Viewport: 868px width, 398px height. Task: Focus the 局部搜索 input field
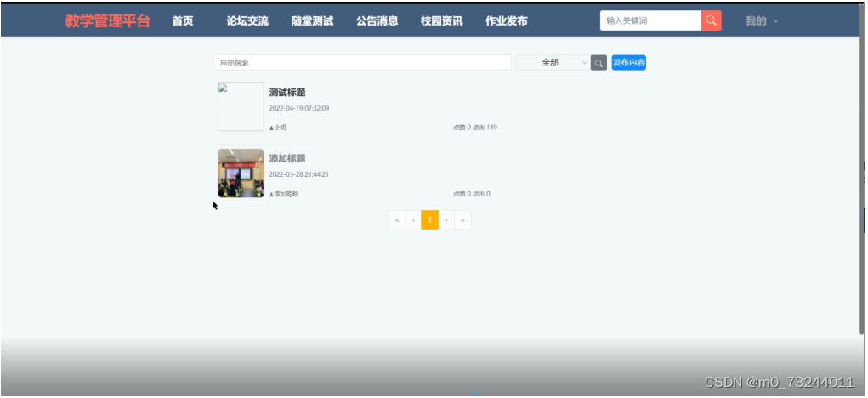coord(363,63)
